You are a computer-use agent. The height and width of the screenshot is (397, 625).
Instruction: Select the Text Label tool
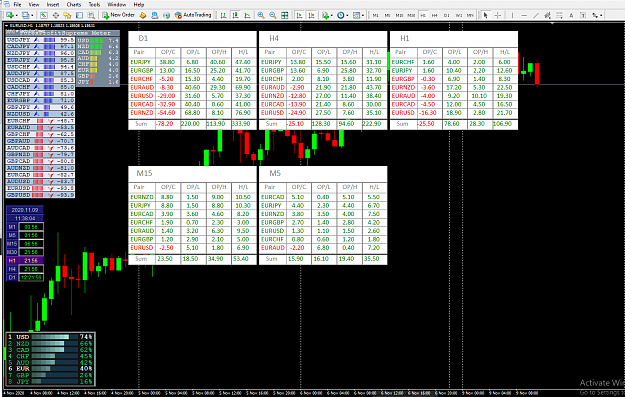(583, 15)
